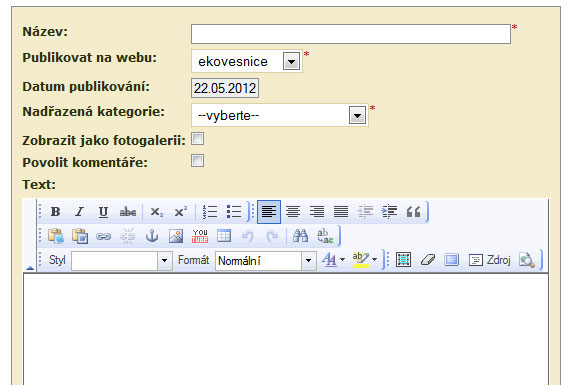The width and height of the screenshot is (571, 385).
Task: Insert a block quote
Action: click(x=413, y=212)
